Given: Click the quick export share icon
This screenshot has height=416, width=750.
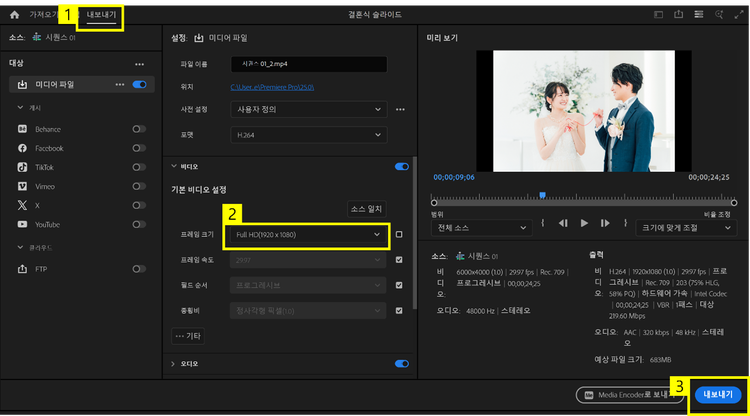Looking at the screenshot, I should (678, 14).
